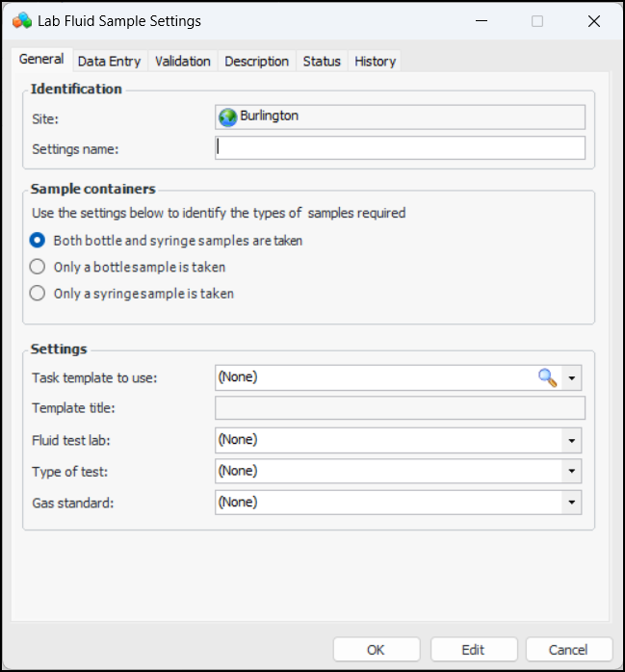Focus the Settings name text field

tap(400, 147)
